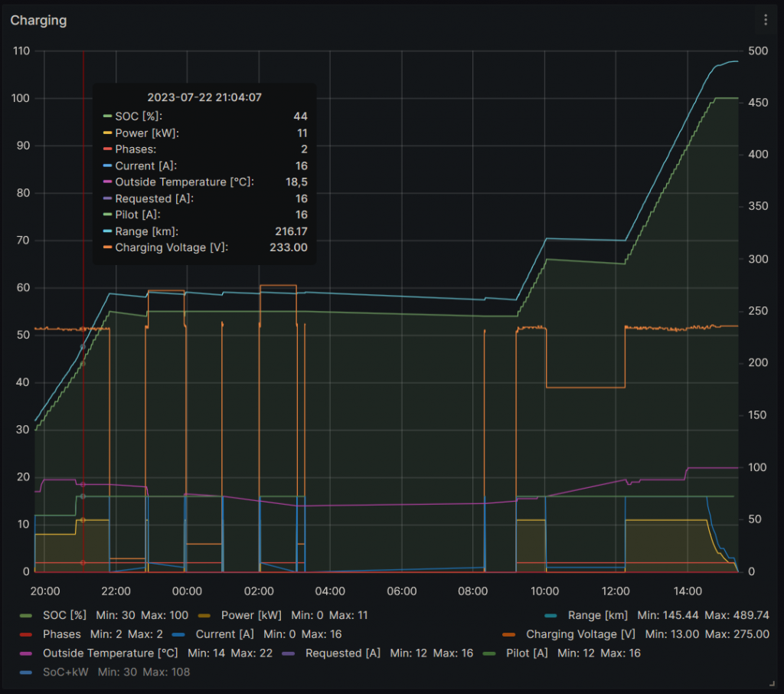Click the cyan Range [km] legend color swatch
784x694 pixels.
(x=550, y=616)
